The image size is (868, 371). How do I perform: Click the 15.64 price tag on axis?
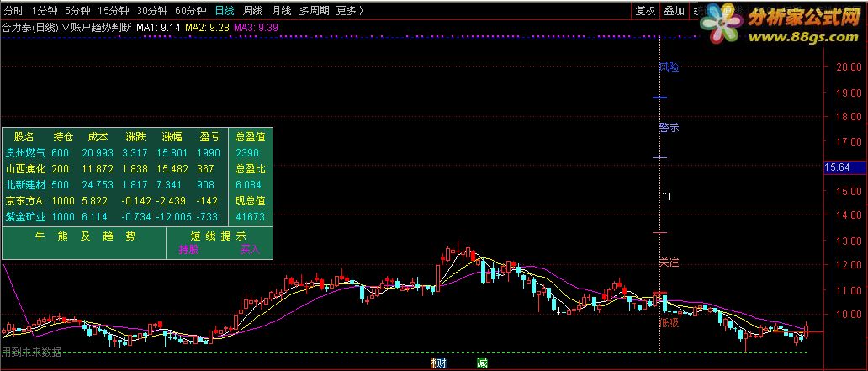[x=845, y=167]
